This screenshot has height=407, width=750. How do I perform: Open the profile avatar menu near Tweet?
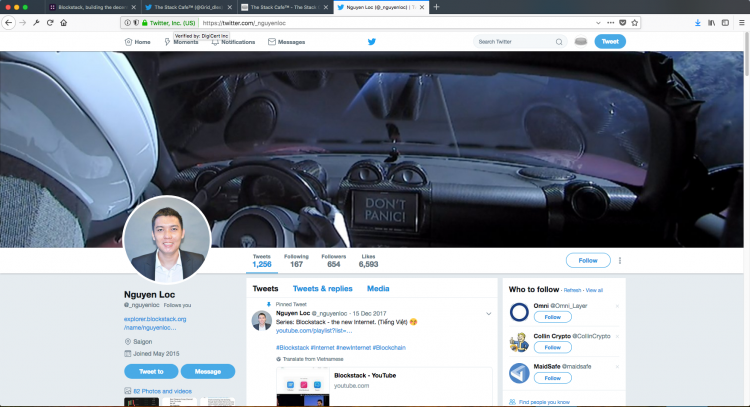pos(581,42)
